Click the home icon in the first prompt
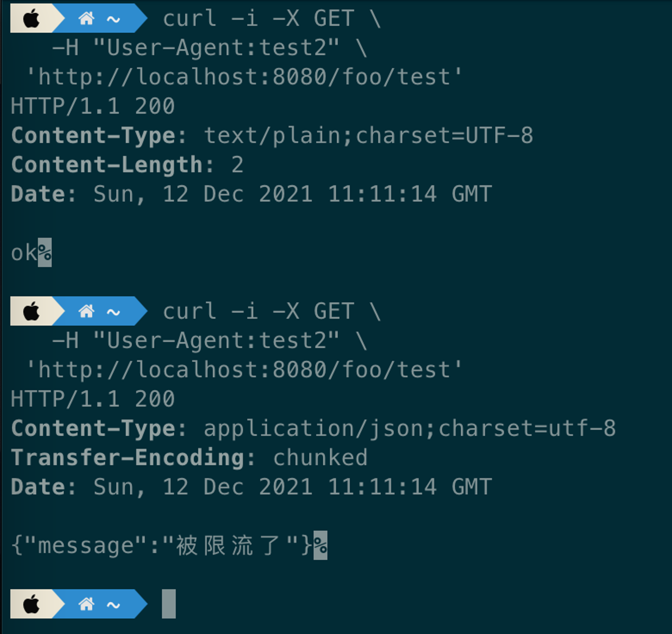The height and width of the screenshot is (634, 672). coord(86,18)
